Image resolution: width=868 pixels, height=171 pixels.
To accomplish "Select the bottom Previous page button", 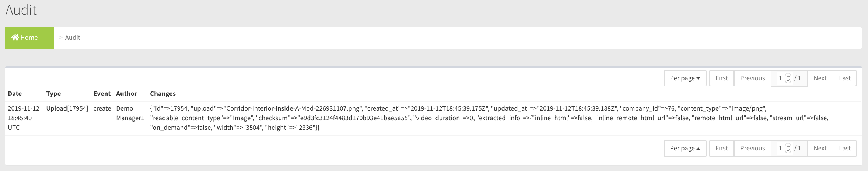I will point(752,148).
